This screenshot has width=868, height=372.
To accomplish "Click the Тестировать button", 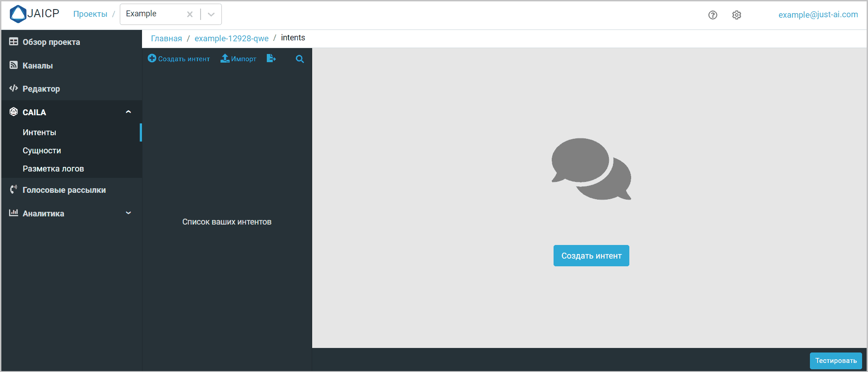I will click(835, 361).
